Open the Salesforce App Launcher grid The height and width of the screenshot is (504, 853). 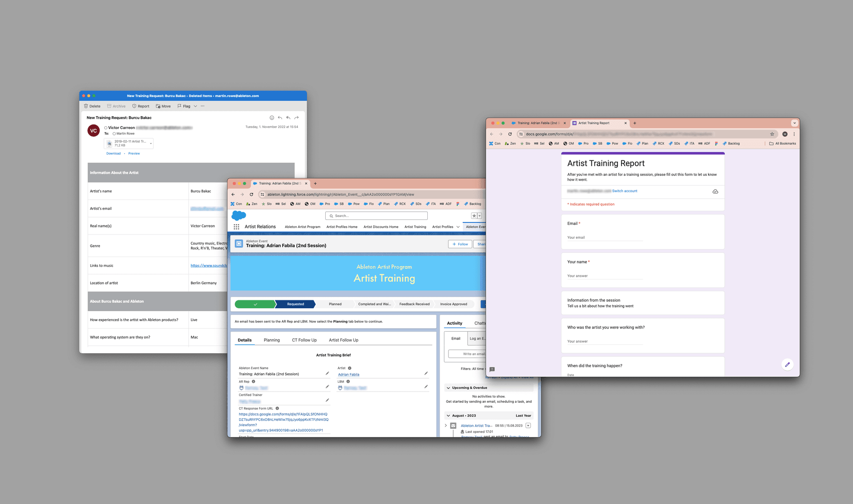[x=236, y=227]
